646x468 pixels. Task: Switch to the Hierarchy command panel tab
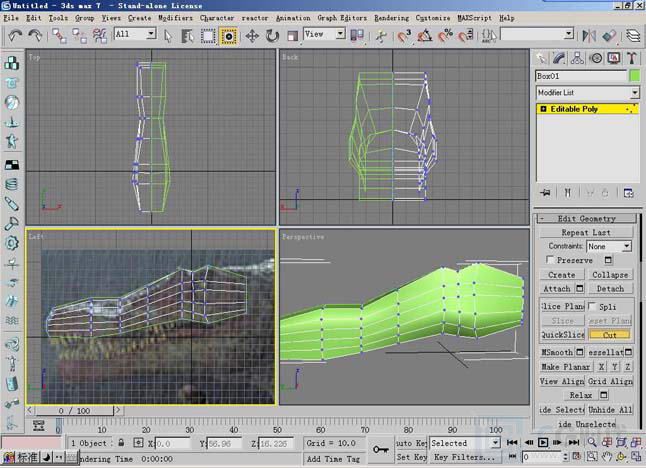tap(577, 58)
